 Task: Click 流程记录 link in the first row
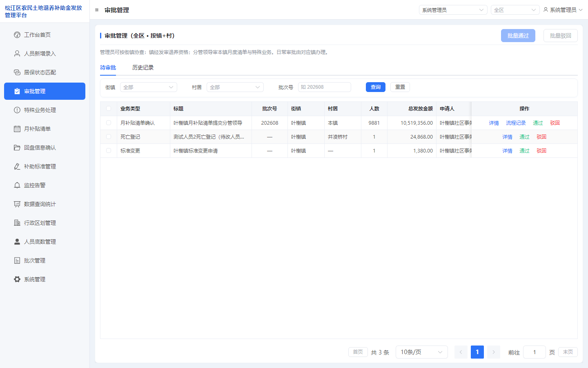(516, 123)
